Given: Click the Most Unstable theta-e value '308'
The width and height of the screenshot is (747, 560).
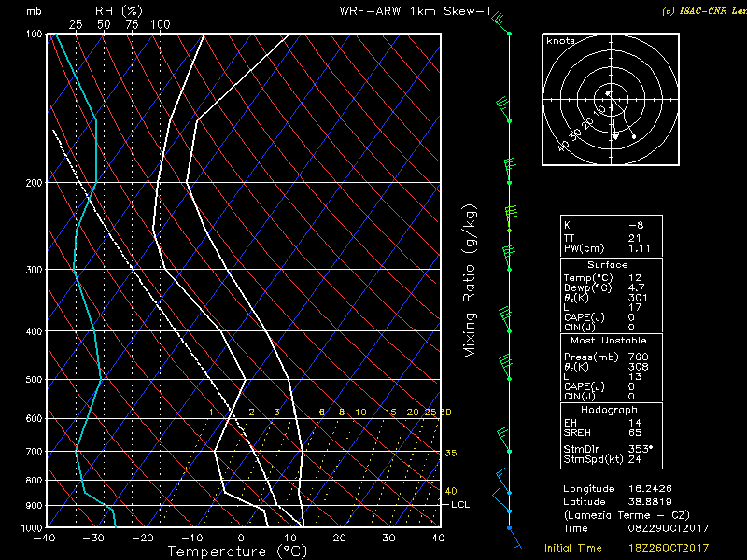Looking at the screenshot, I should (638, 367).
